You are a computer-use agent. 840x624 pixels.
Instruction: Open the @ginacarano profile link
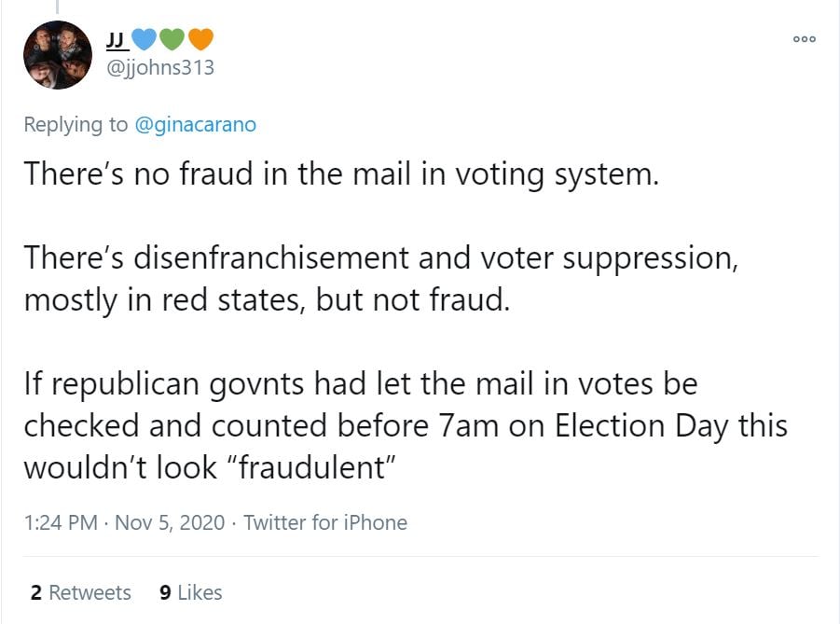pos(196,124)
